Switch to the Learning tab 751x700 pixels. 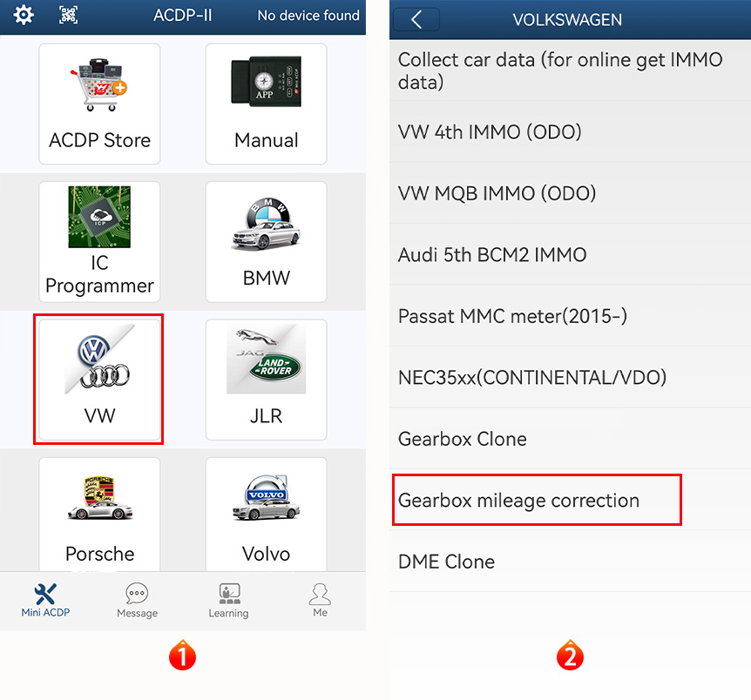228,601
